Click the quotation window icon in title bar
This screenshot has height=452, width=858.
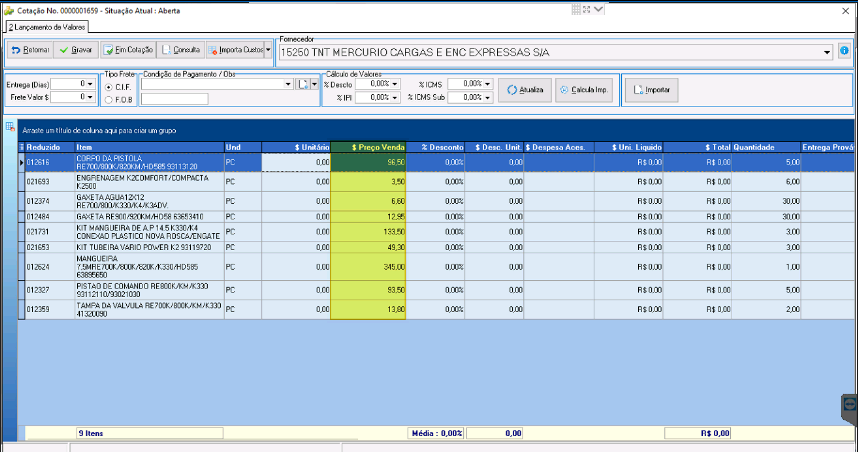(x=9, y=10)
